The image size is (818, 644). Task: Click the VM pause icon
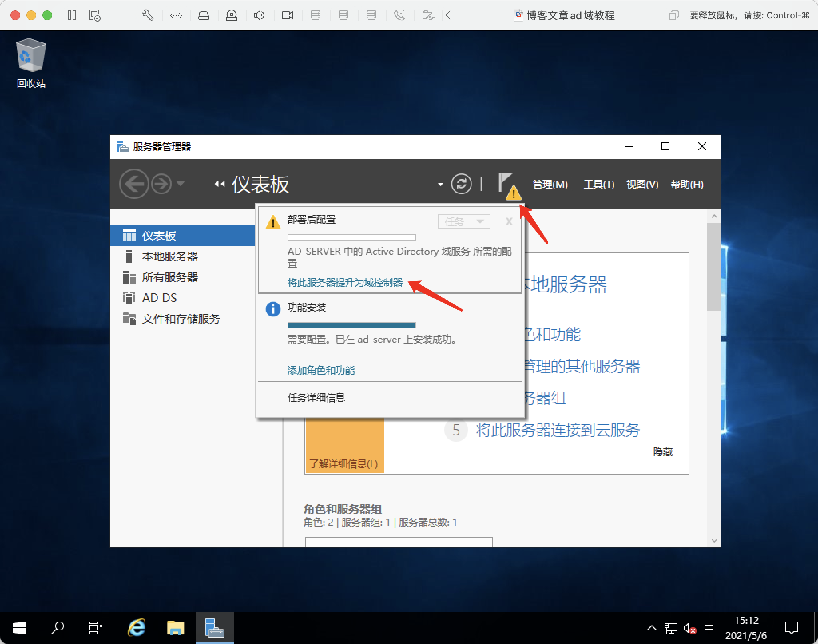click(72, 16)
